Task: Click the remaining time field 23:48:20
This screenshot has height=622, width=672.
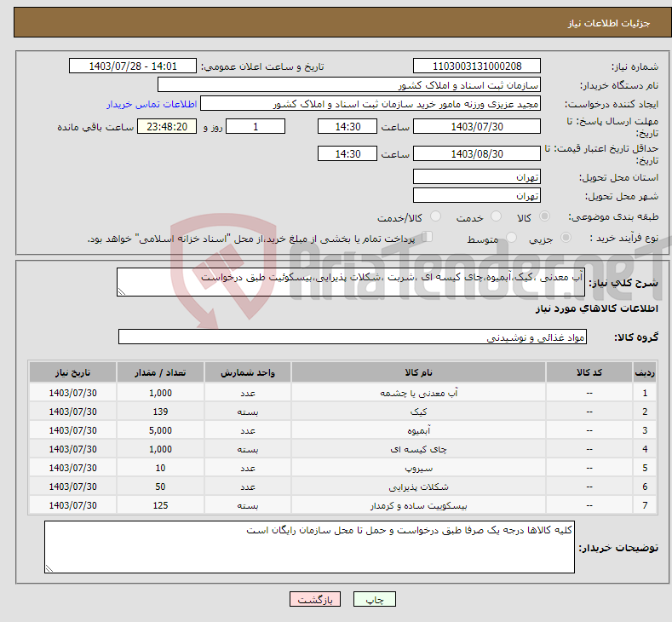Action: click(x=167, y=126)
